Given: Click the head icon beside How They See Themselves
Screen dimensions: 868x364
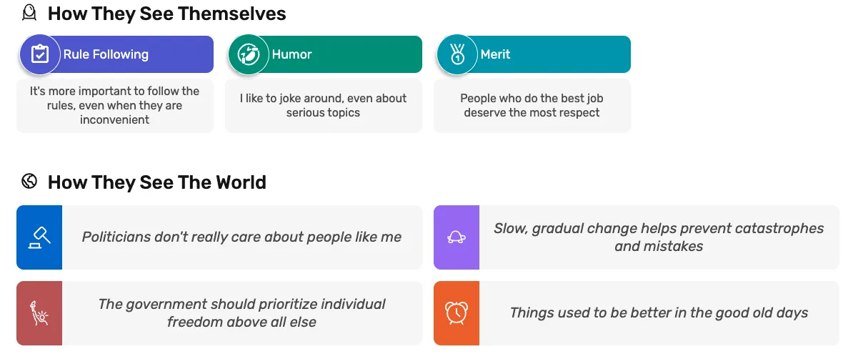Looking at the screenshot, I should click(29, 13).
